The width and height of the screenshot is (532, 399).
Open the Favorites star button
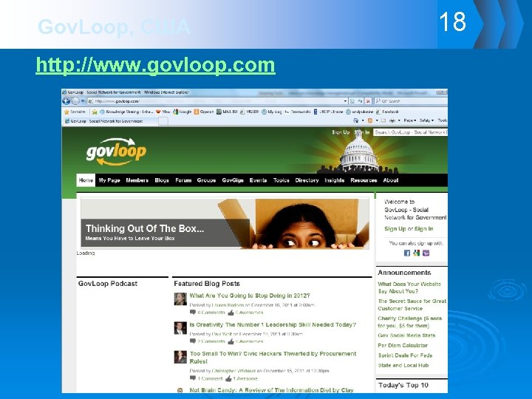[x=75, y=112]
